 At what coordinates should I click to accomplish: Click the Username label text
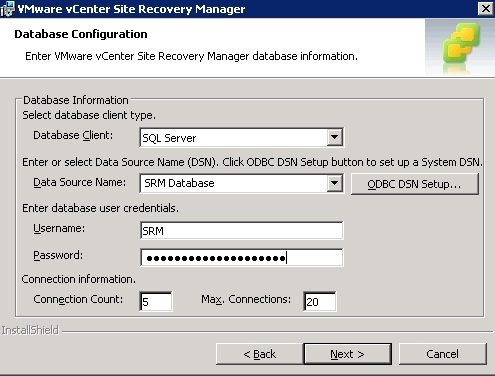coord(59,228)
